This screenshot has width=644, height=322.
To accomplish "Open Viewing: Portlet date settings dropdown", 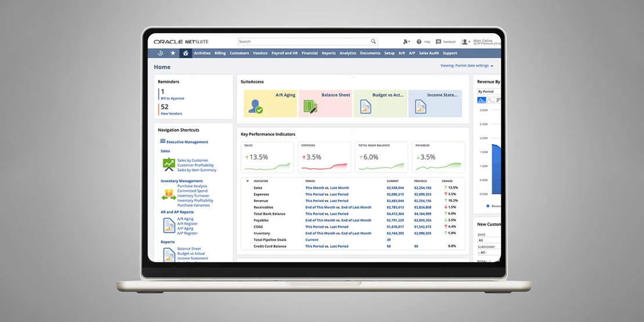I will pos(467,66).
